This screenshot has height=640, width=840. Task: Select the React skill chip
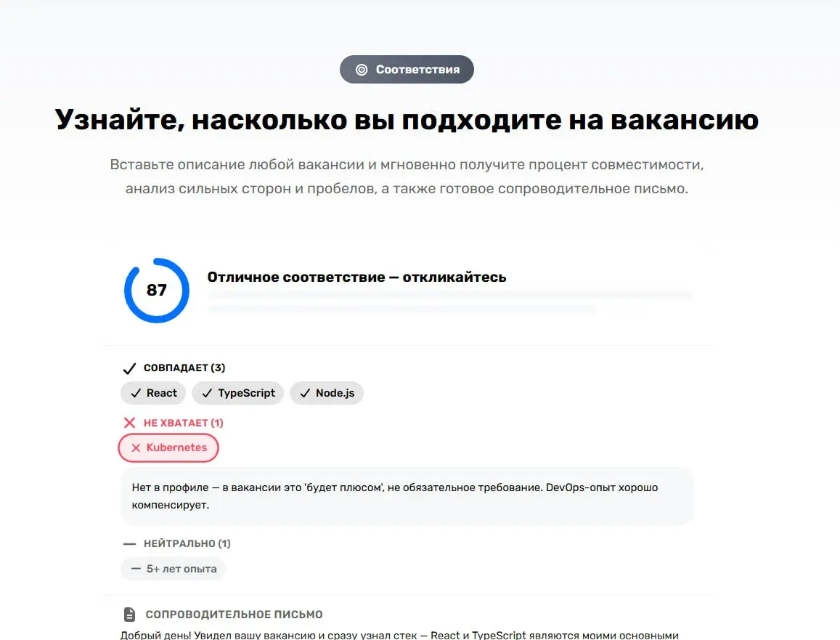[153, 393]
